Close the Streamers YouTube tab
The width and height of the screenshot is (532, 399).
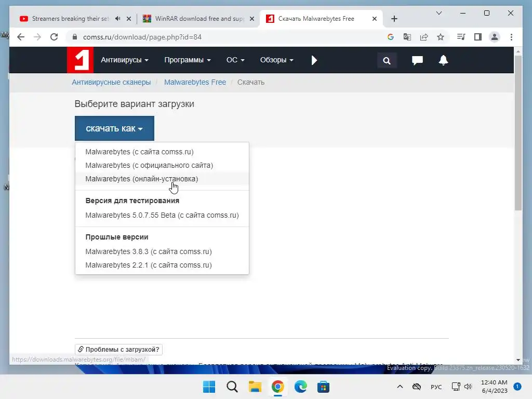(x=129, y=19)
